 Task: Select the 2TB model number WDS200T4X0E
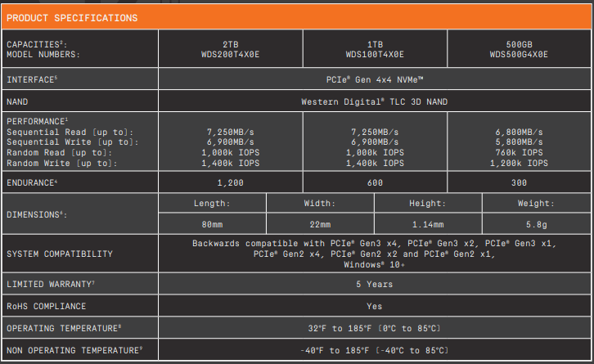tap(230, 55)
